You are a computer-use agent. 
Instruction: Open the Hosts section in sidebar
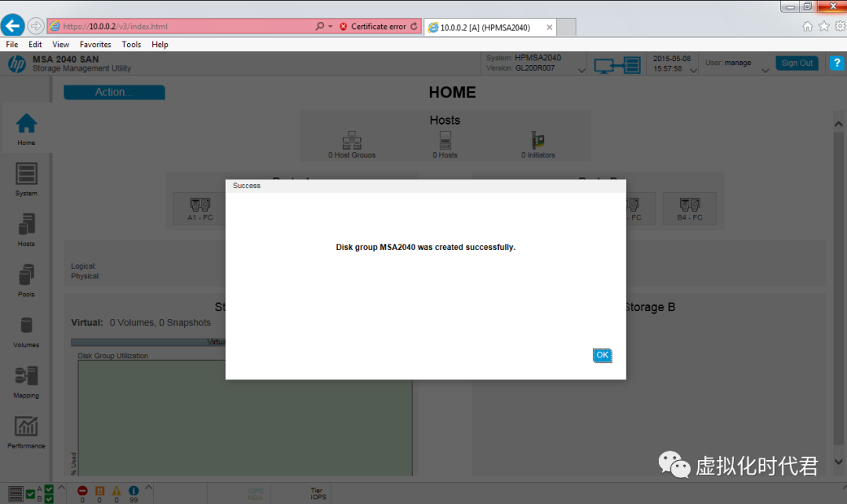[x=26, y=230]
